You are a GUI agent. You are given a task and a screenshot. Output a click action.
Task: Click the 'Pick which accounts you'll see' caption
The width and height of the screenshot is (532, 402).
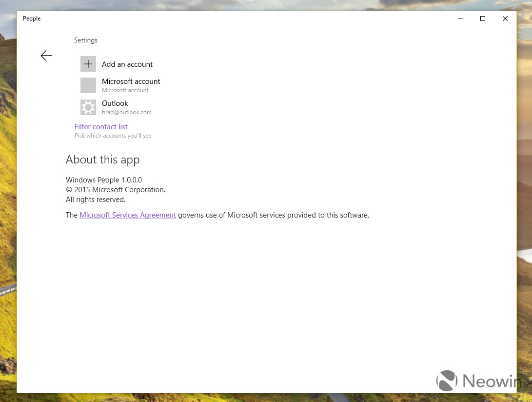coord(113,136)
